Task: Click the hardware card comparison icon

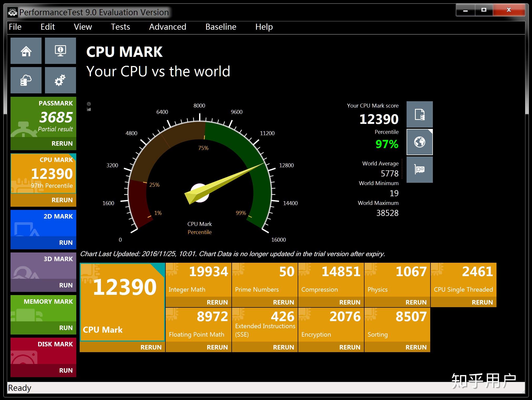Action: pyautogui.click(x=419, y=170)
